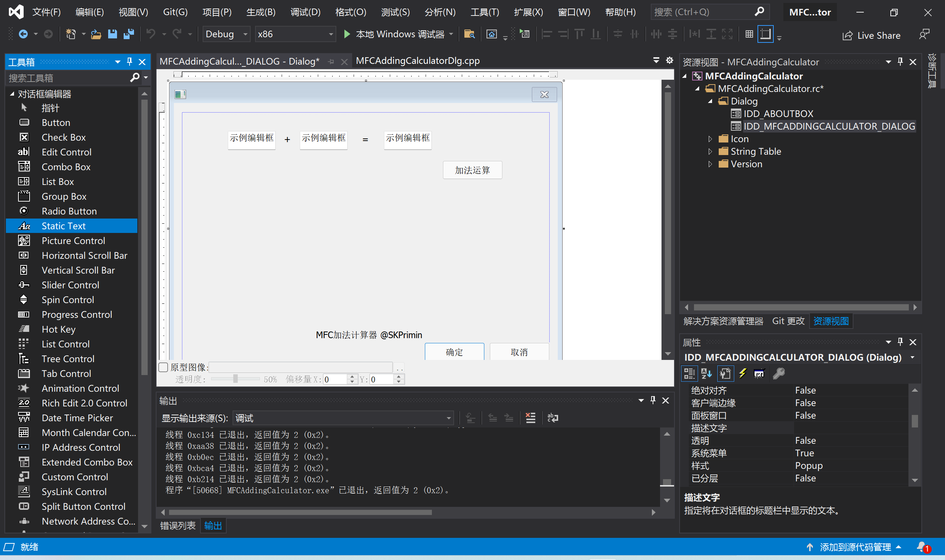The image size is (945, 560).
Task: Click the Save All toolbar icon
Action: (x=129, y=34)
